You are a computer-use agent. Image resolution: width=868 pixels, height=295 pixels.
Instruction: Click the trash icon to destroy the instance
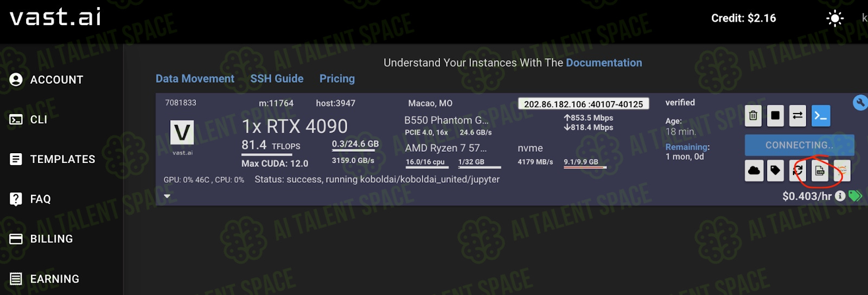coord(753,115)
